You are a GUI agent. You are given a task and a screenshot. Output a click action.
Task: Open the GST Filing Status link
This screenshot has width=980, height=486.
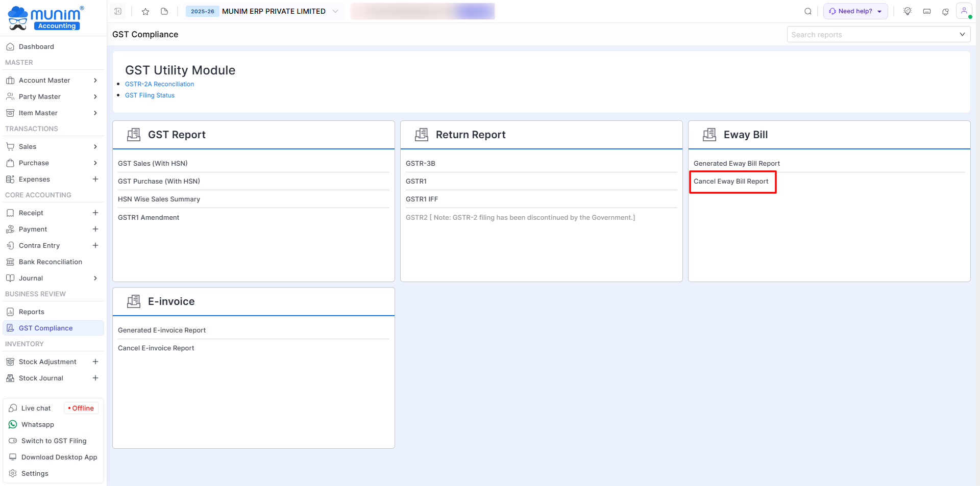150,95
